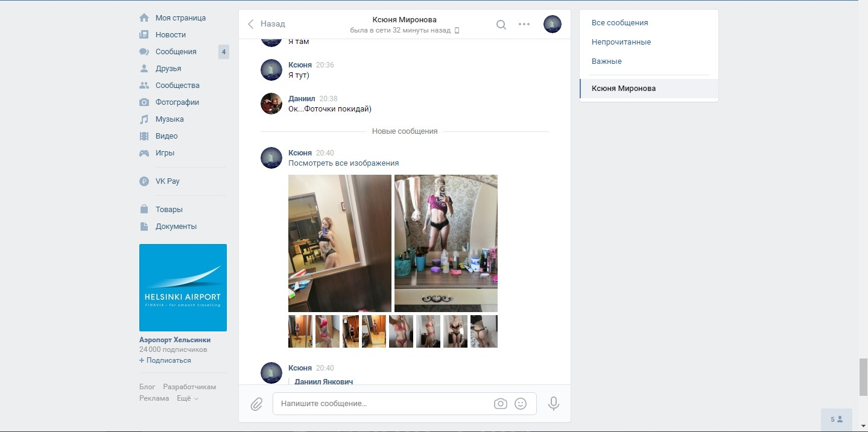Screen dimensions: 868x432
Task: Open Ксюня Миронова avatar in chat header
Action: coord(553,24)
